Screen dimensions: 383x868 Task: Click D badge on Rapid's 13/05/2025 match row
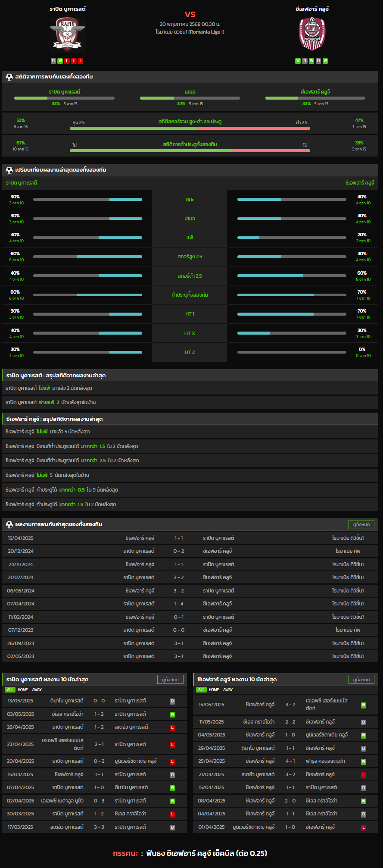click(x=172, y=701)
